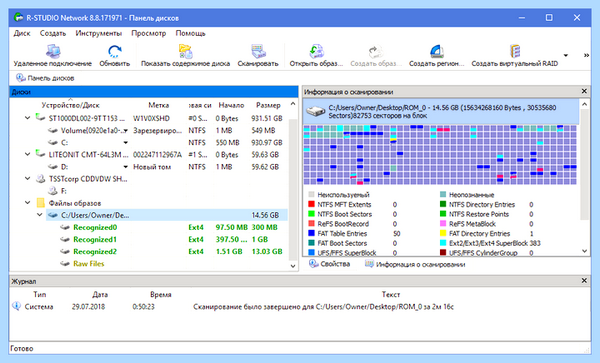The image size is (600, 363).
Task: Open the Диск menu
Action: pos(22,33)
